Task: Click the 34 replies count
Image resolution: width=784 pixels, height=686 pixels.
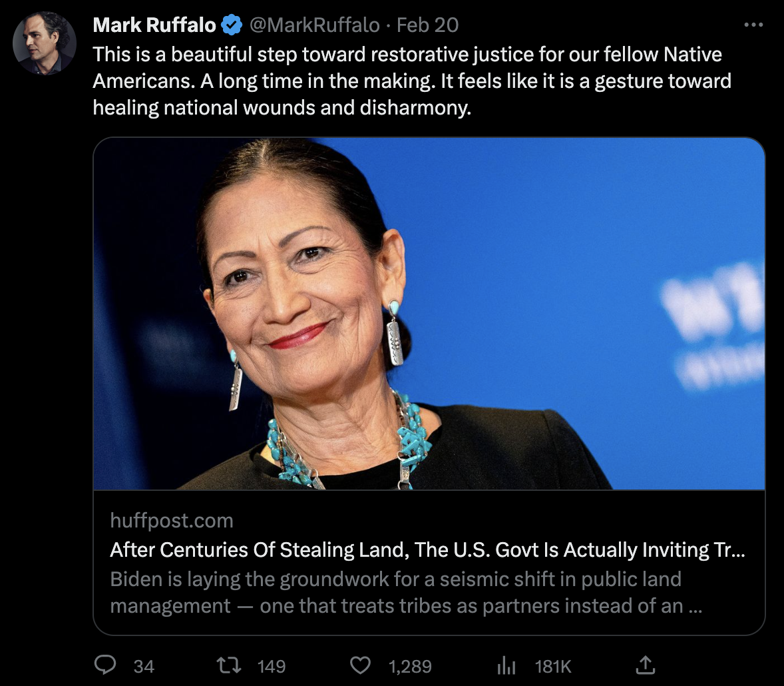Action: click(144, 666)
